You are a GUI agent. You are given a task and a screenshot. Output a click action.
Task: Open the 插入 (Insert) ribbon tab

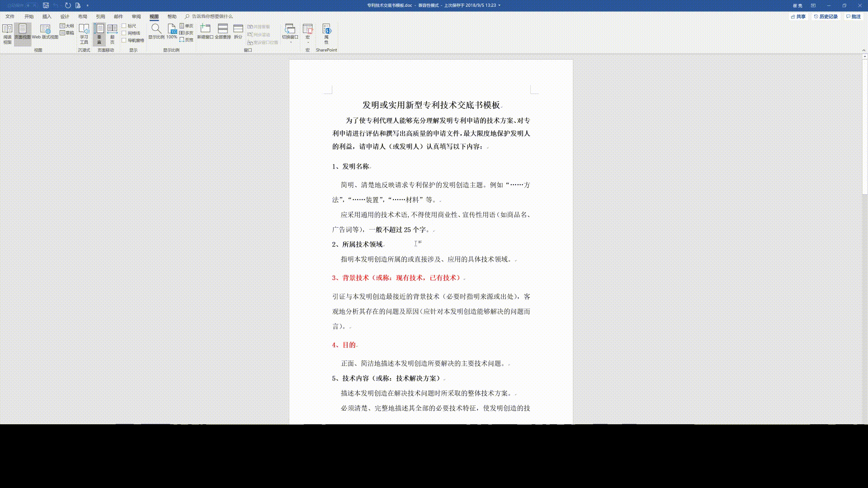pyautogui.click(x=47, y=16)
